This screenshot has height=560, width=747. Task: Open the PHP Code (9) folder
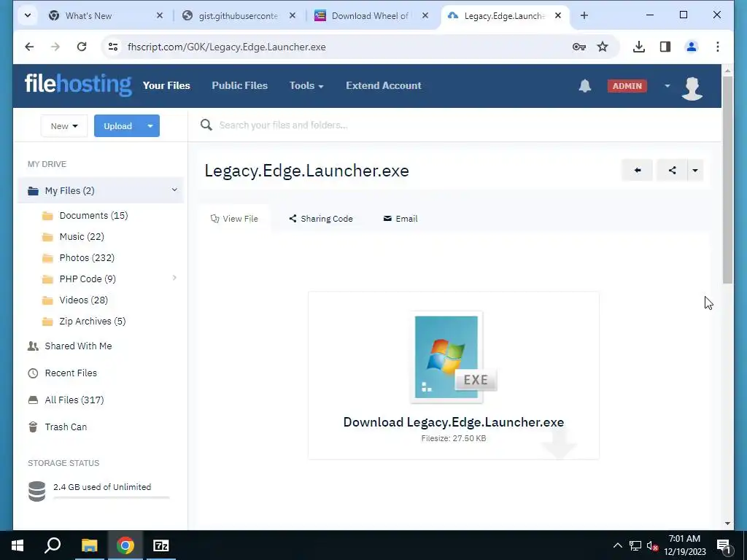pyautogui.click(x=88, y=279)
